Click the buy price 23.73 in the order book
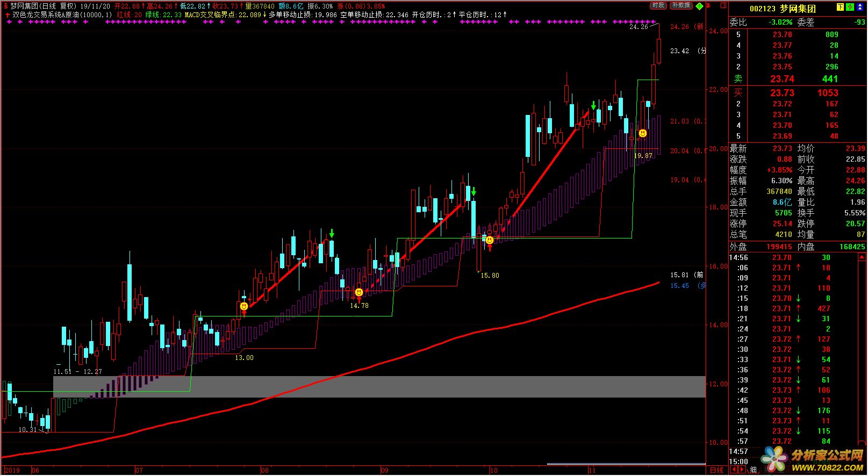868x476 pixels. (782, 93)
